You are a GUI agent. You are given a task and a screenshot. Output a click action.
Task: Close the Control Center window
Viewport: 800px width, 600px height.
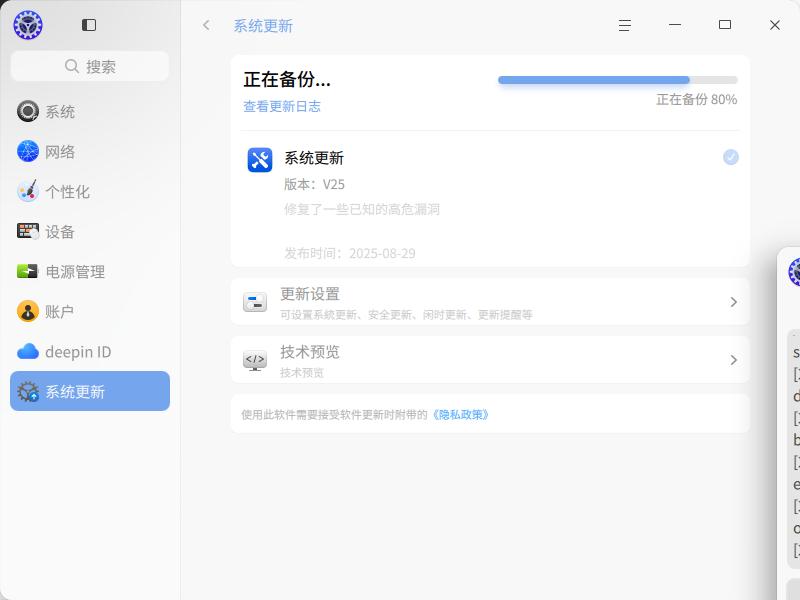(774, 25)
